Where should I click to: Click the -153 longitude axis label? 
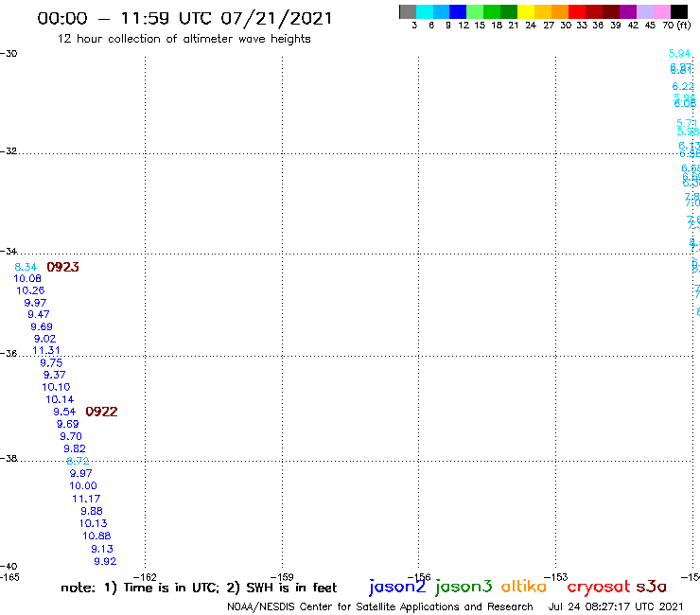[556, 577]
